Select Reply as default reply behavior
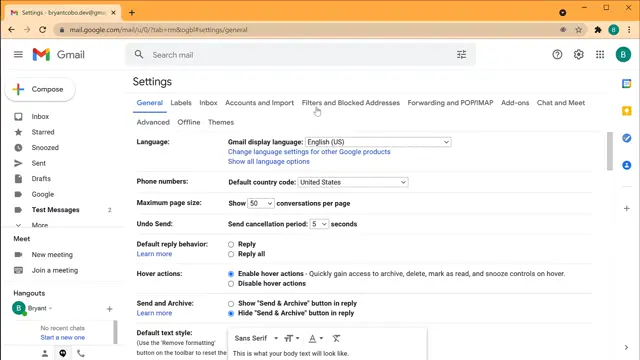Viewport: 640px width, 360px height. pyautogui.click(x=231, y=244)
